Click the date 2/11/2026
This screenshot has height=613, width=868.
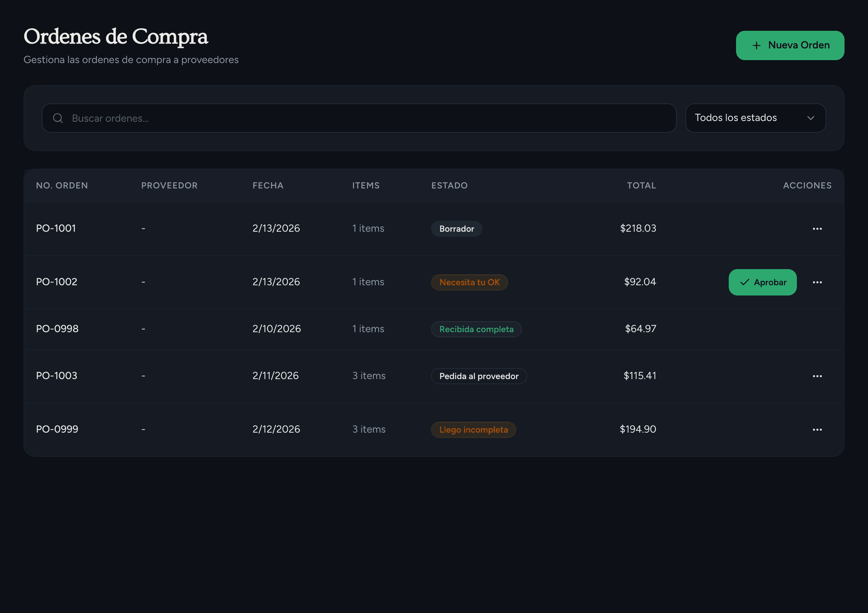tap(276, 376)
